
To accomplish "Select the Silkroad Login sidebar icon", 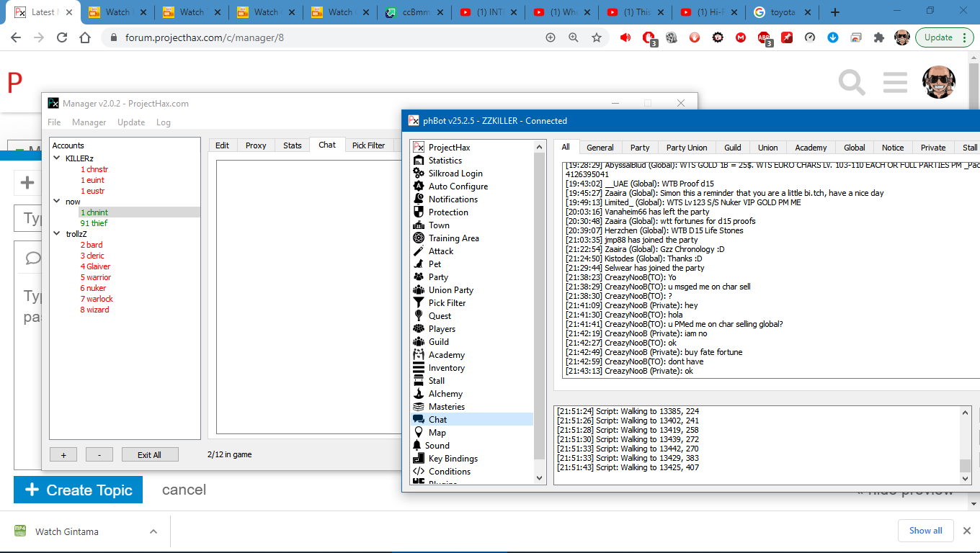I will click(x=419, y=174).
